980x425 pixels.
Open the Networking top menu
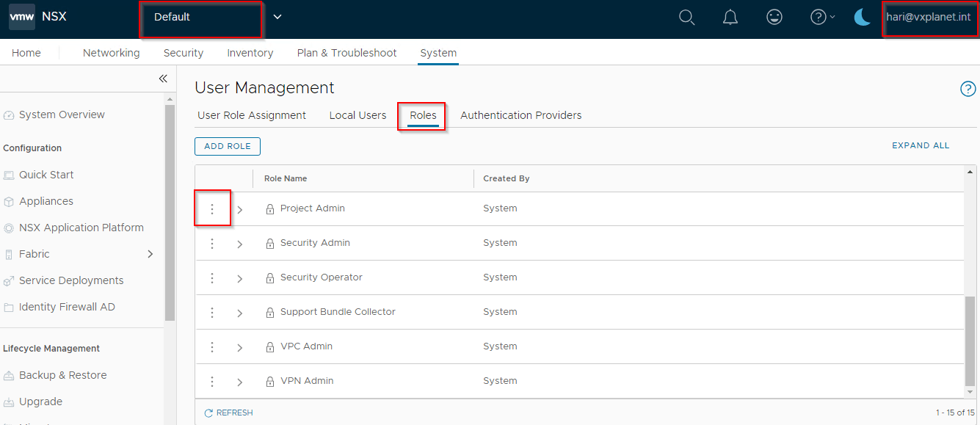pos(111,53)
